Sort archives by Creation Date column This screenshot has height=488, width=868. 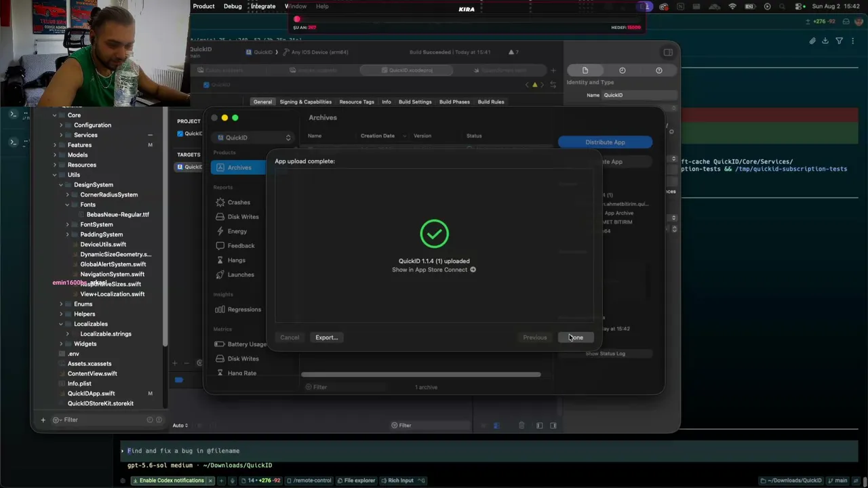378,136
